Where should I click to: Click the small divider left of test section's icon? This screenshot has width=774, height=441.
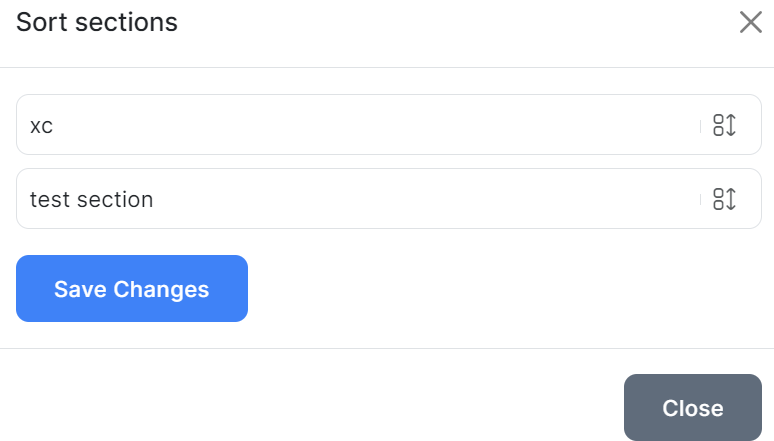tap(700, 199)
